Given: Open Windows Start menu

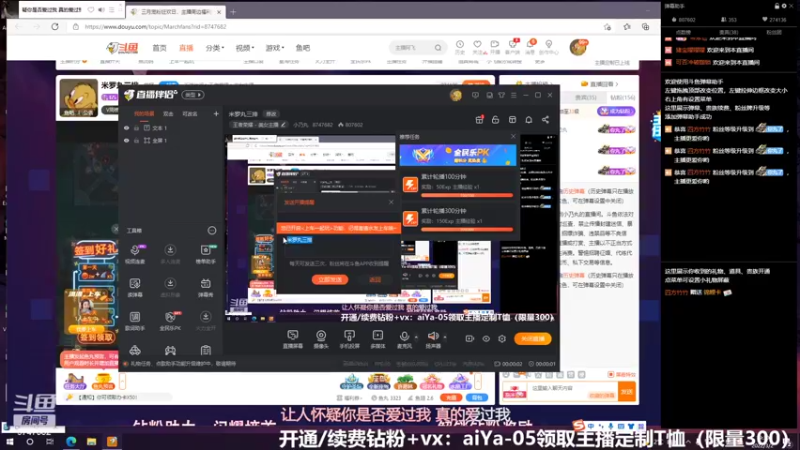Looking at the screenshot, I should click(x=10, y=441).
